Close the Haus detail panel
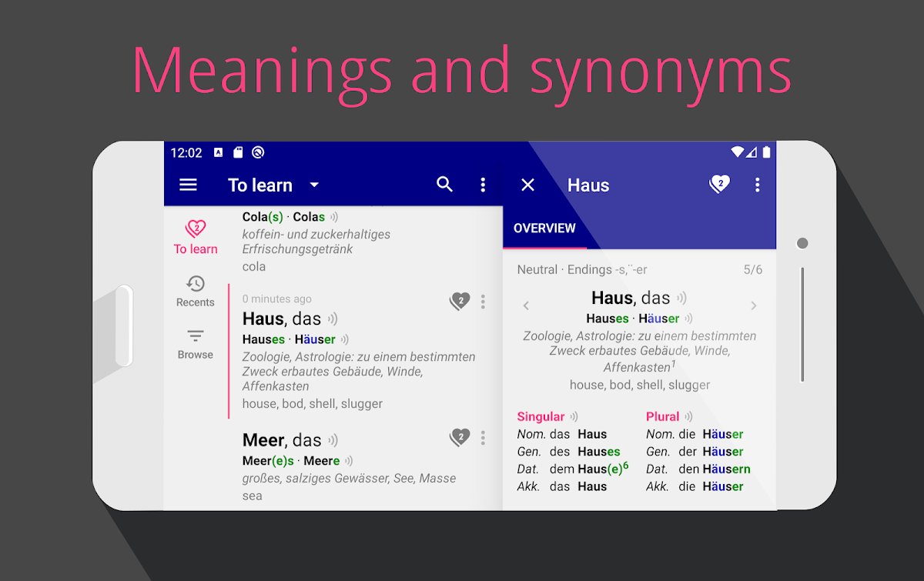This screenshot has height=581, width=924. 527,185
